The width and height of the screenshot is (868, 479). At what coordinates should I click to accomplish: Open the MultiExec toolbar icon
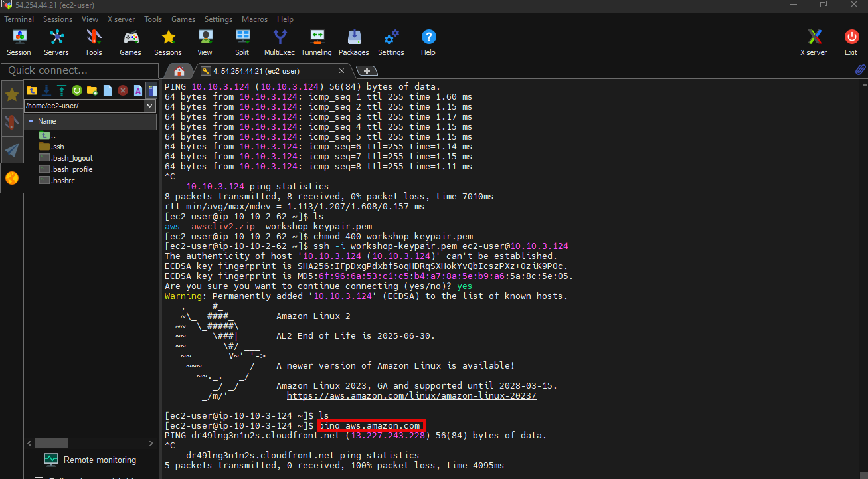pyautogui.click(x=280, y=43)
